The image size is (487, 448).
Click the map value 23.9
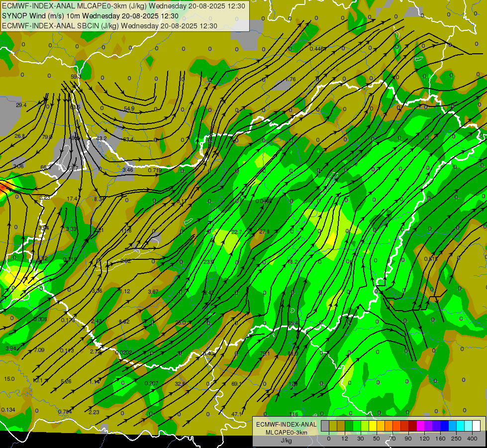tap(209, 262)
